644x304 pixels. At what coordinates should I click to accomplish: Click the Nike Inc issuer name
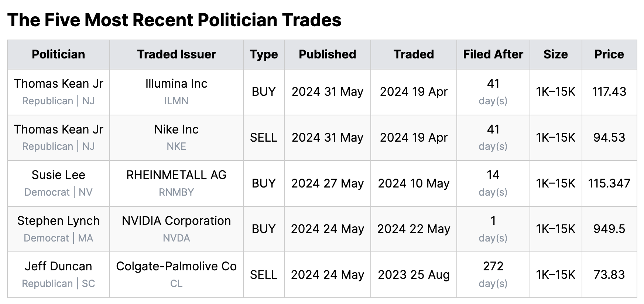point(177,129)
